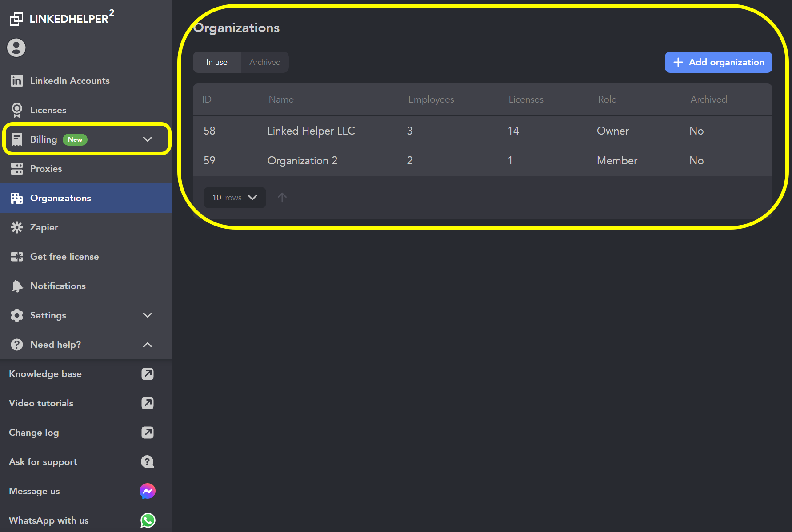Select the Organization 2 row name
This screenshot has width=792, height=532.
[302, 161]
